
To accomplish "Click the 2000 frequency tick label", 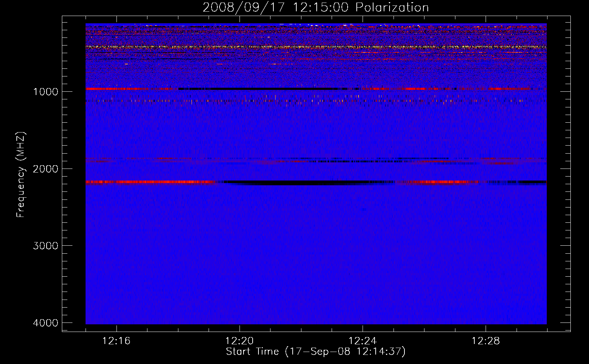I will coord(46,169).
